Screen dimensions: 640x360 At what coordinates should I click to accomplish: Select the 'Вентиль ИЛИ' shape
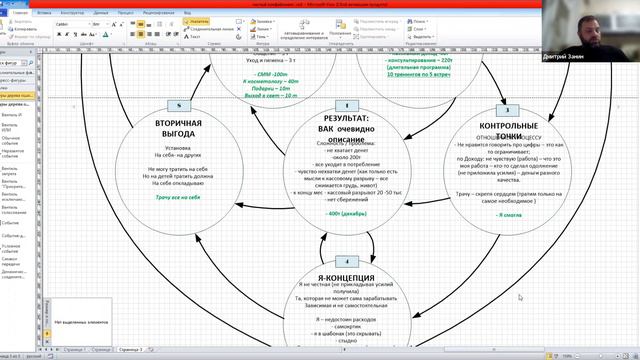(10, 127)
